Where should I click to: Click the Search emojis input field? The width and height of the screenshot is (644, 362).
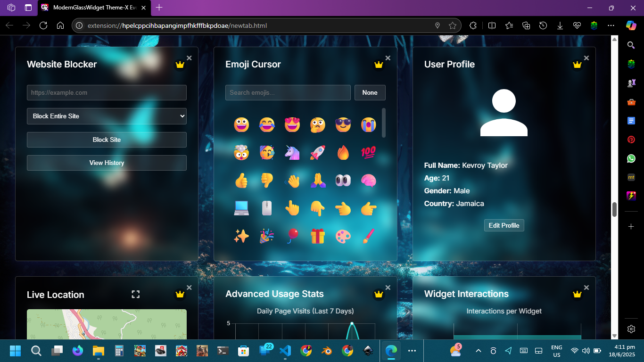(288, 92)
